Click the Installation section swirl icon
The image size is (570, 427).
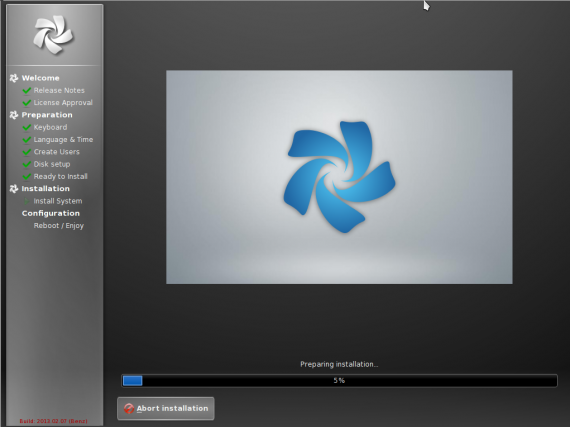tap(14, 189)
